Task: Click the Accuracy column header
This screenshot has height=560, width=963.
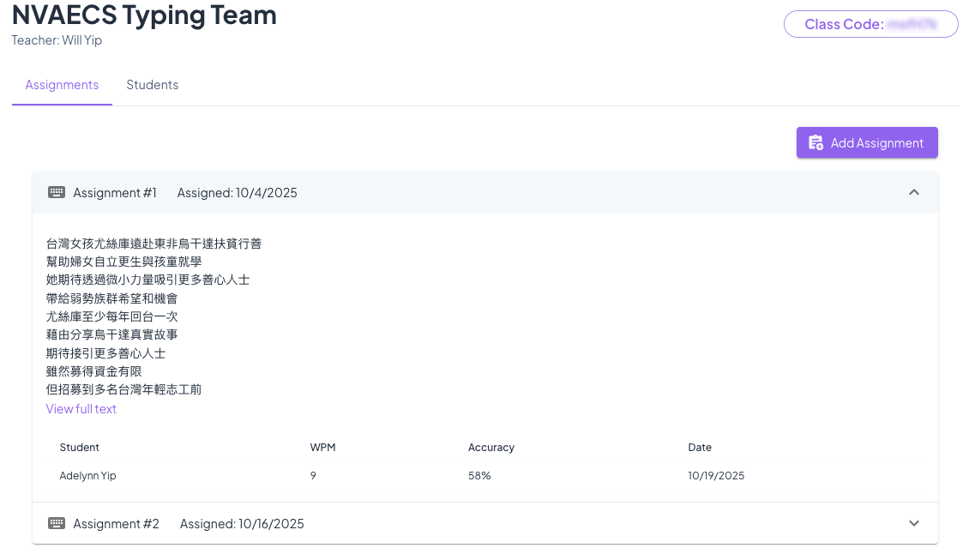Action: tap(491, 448)
